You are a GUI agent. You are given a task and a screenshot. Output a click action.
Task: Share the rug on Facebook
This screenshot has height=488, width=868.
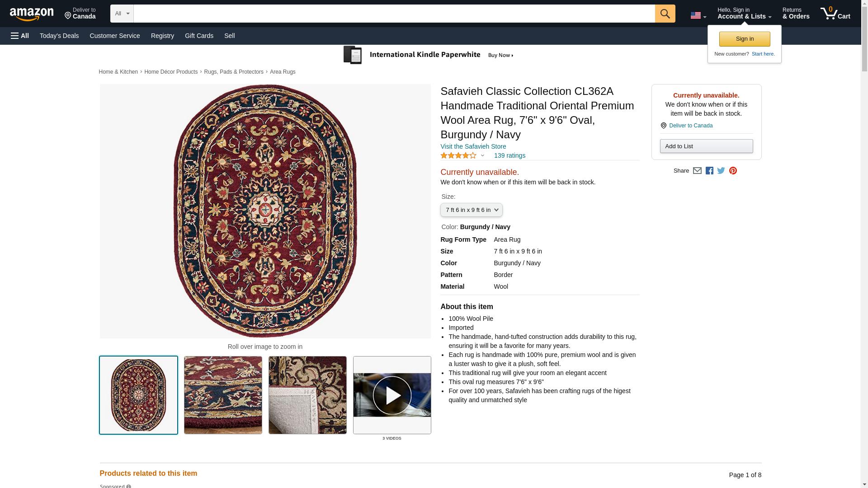pyautogui.click(x=709, y=171)
